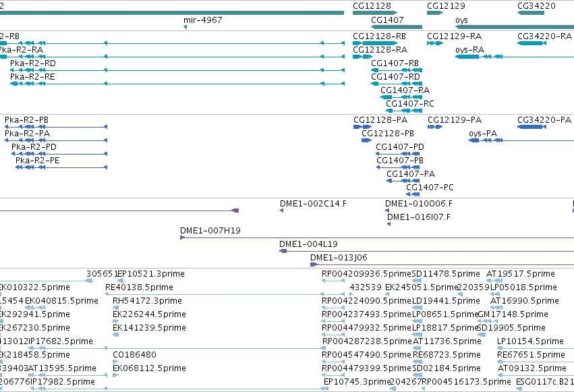
Task: Click the Pka-R2-PA protein label
Action: [x=27, y=134]
